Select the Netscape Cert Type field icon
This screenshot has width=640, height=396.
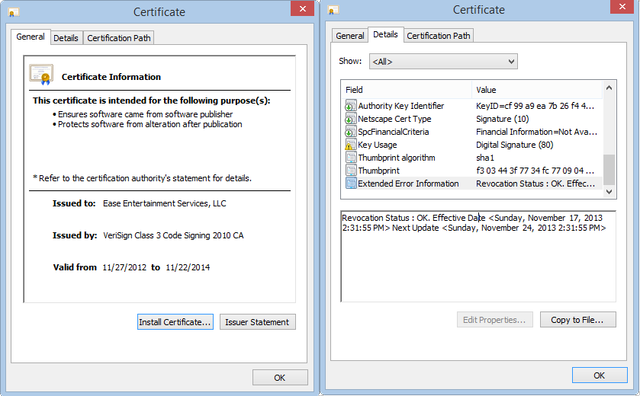350,119
